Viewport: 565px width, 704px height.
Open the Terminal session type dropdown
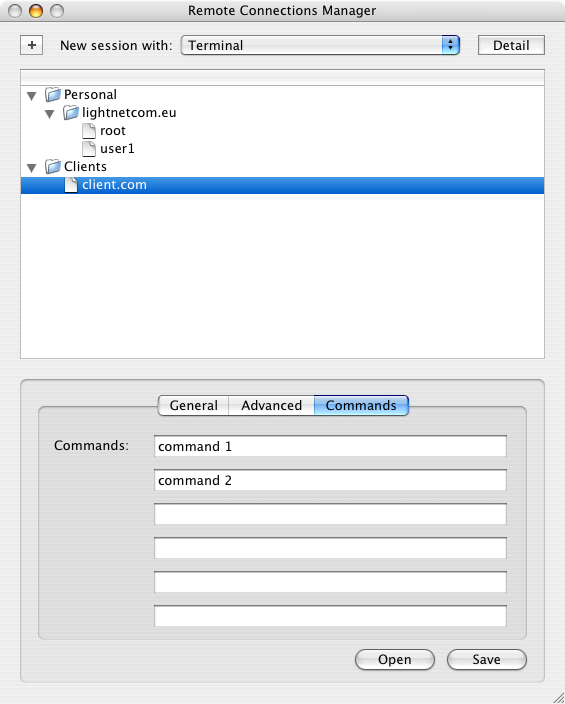320,45
